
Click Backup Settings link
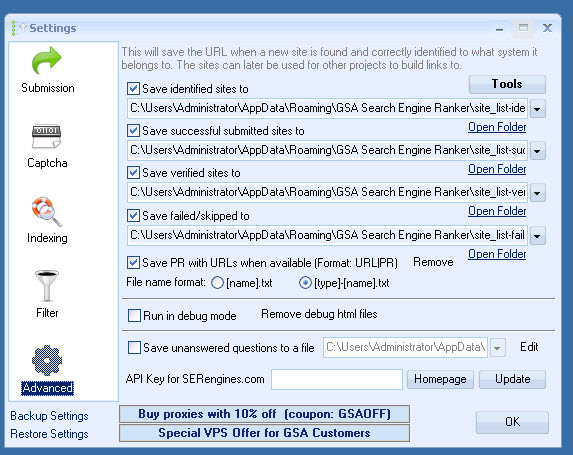49,416
